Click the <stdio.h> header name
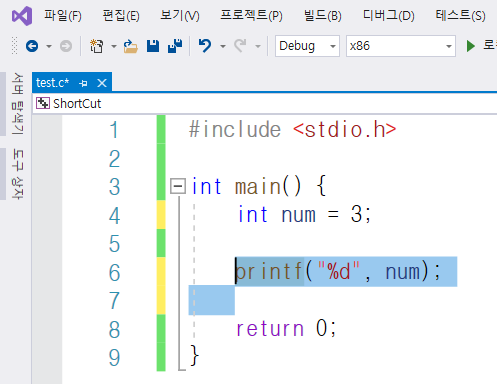This screenshot has height=384, width=497. coord(345,130)
